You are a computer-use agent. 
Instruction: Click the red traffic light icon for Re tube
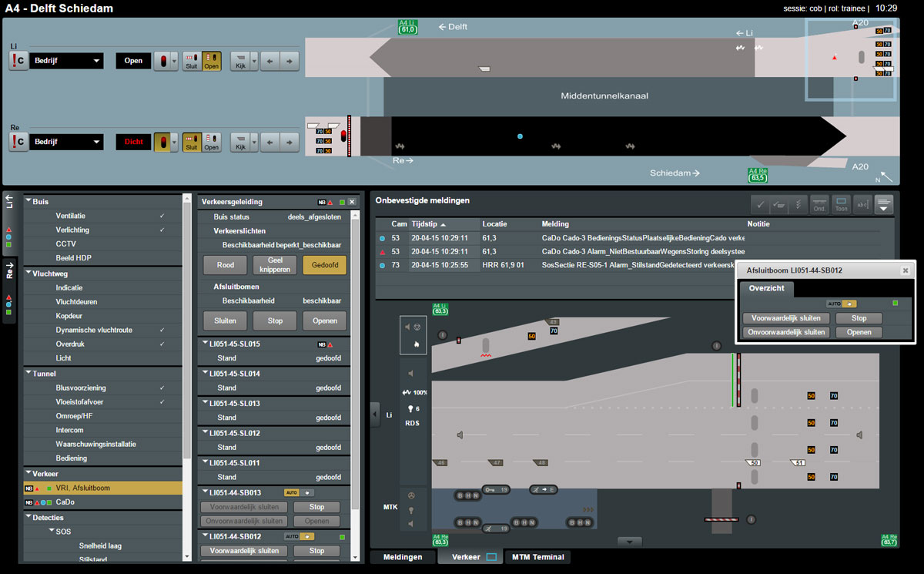[162, 143]
